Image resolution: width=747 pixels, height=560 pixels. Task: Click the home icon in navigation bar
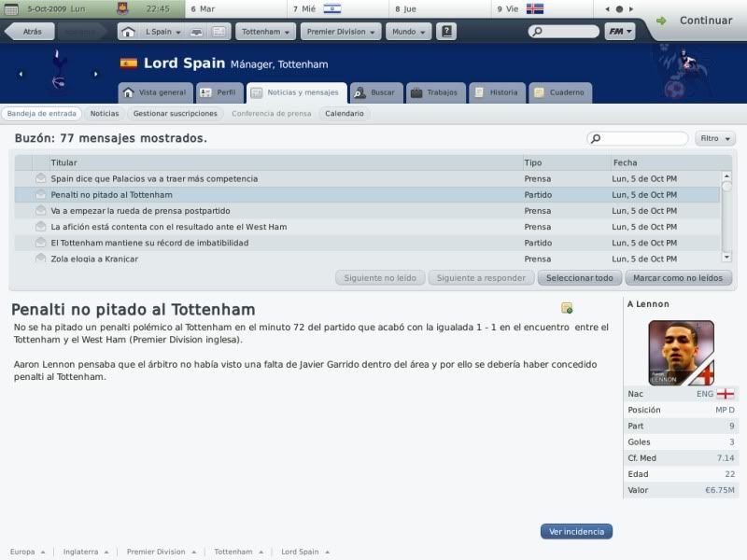[x=128, y=32]
